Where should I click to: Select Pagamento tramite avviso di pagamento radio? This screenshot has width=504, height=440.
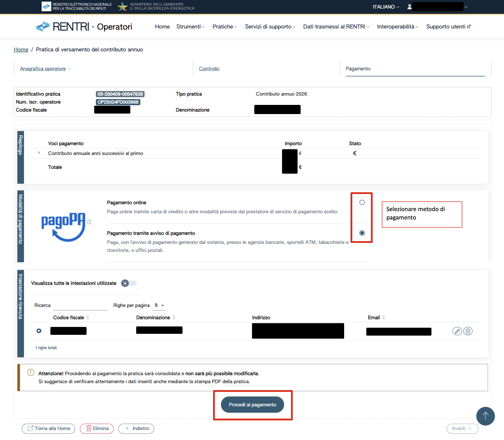[x=362, y=233]
